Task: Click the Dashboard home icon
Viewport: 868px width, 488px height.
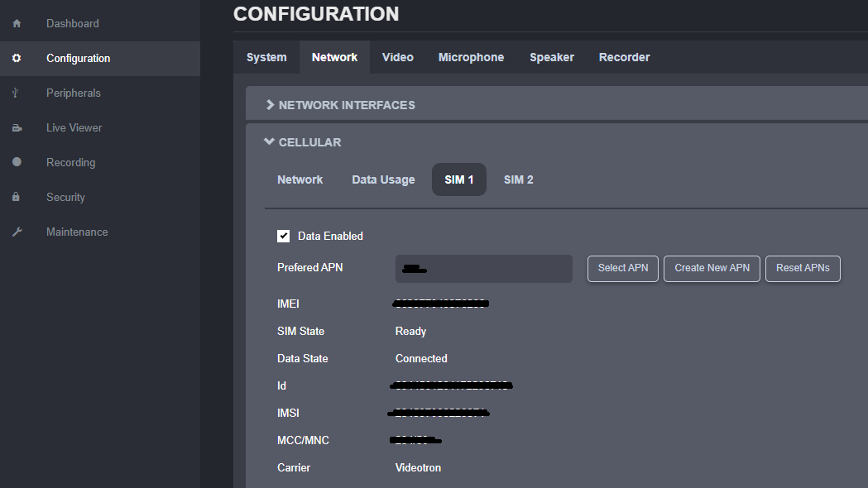Action: click(x=17, y=24)
